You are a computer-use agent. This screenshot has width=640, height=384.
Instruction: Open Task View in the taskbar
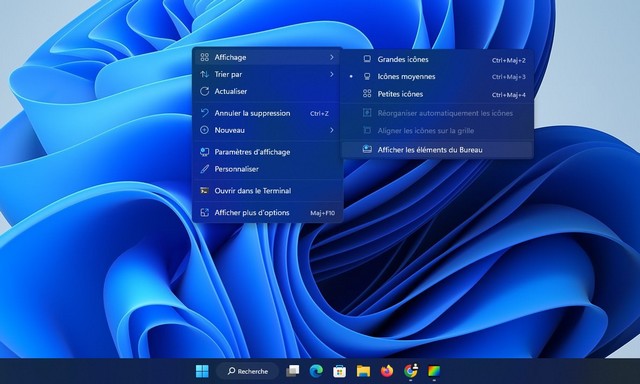pyautogui.click(x=293, y=371)
